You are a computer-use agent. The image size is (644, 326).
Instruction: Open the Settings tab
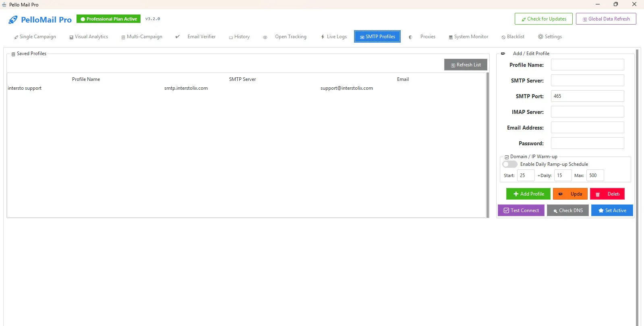pyautogui.click(x=550, y=37)
